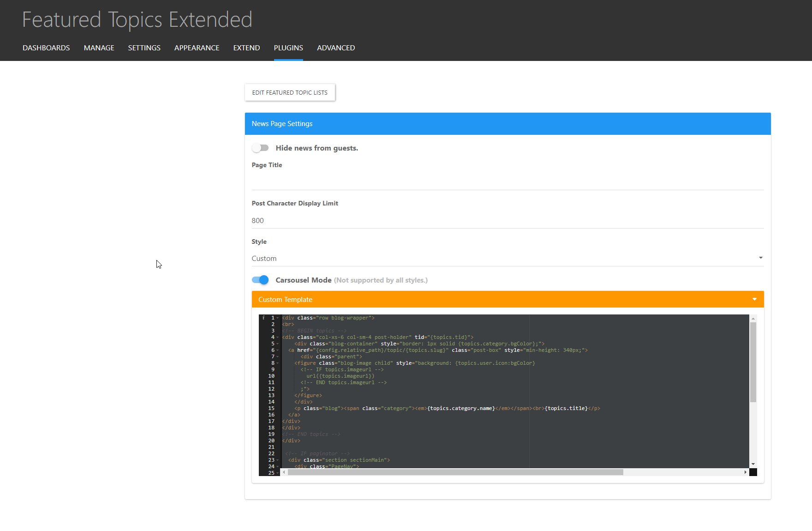812x531 pixels.
Task: Click the Advanced navigation link
Action: [x=336, y=48]
